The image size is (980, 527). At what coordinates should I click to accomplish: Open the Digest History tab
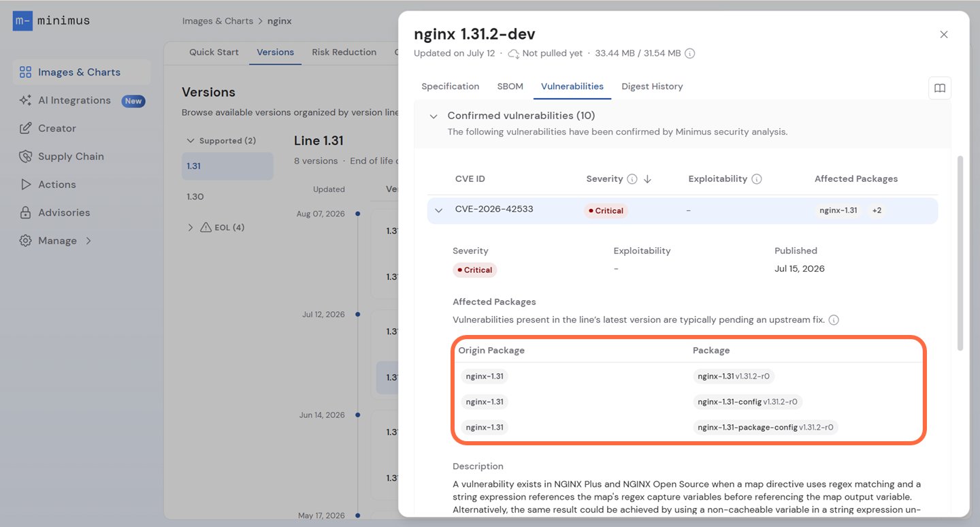(652, 86)
